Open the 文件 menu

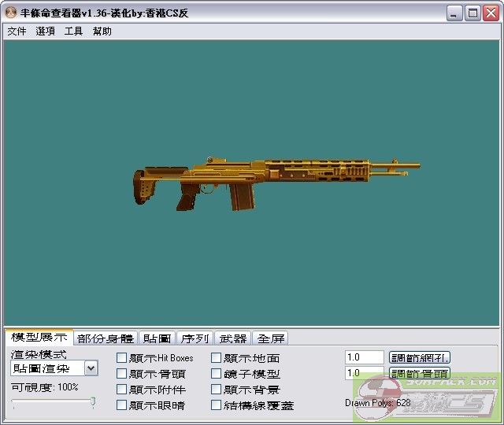pos(17,31)
